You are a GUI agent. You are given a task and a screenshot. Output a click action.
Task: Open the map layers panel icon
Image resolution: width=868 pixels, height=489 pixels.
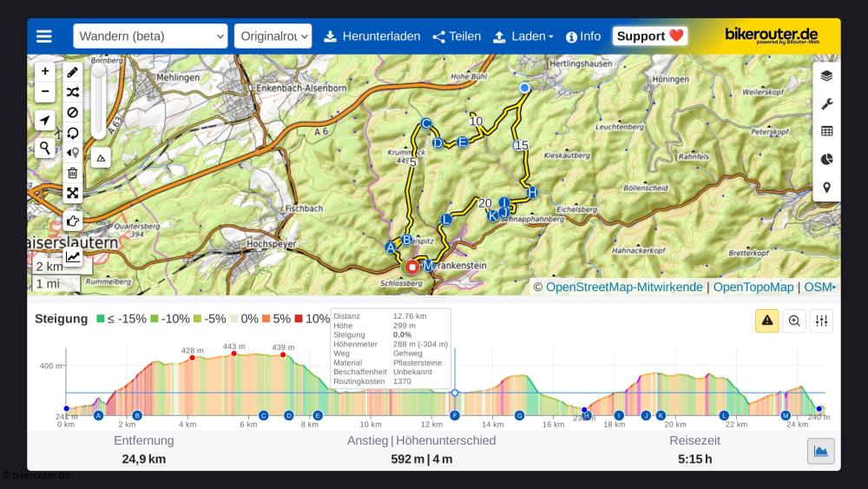point(826,76)
